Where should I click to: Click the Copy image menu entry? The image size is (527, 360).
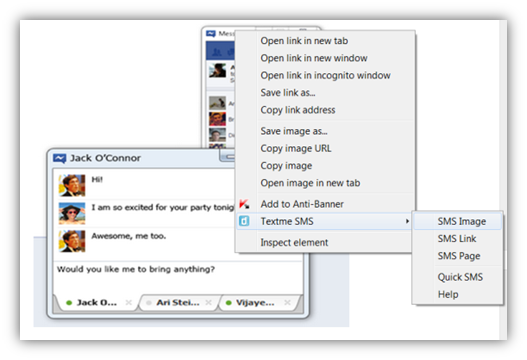[x=325, y=166]
